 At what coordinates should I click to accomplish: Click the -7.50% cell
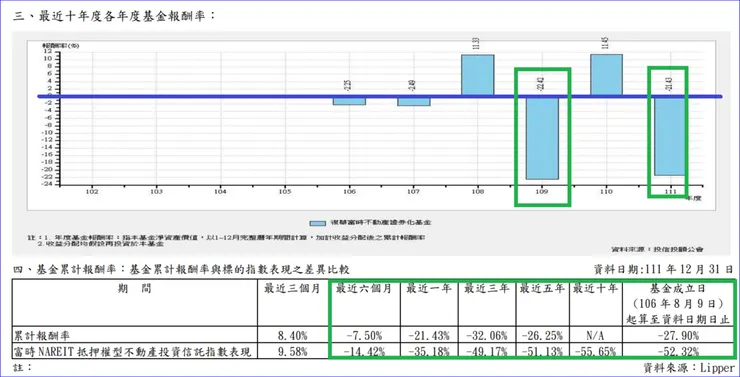pyautogui.click(x=364, y=336)
